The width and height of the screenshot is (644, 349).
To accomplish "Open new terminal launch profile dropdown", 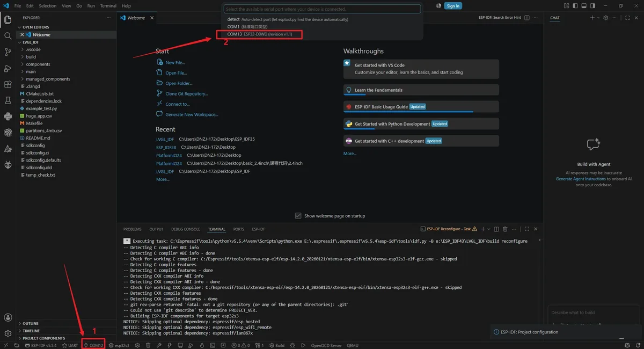I will point(488,229).
